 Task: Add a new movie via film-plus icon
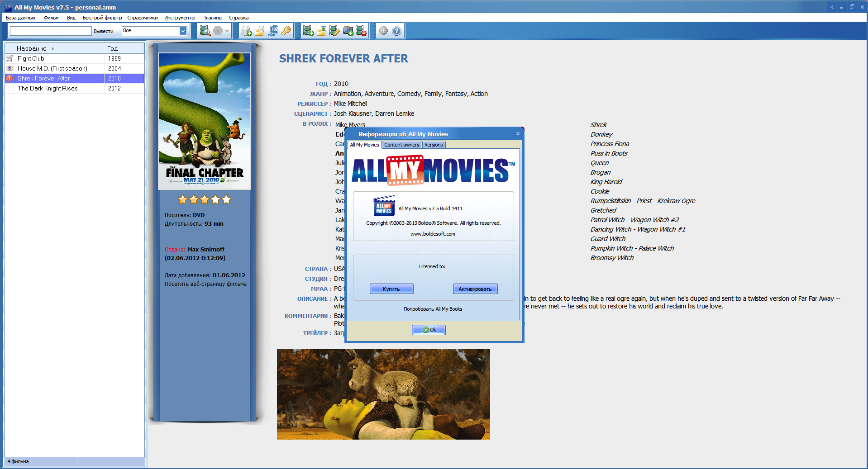tap(309, 31)
